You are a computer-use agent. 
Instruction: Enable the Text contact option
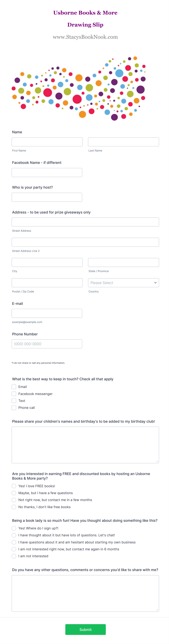pyautogui.click(x=14, y=400)
